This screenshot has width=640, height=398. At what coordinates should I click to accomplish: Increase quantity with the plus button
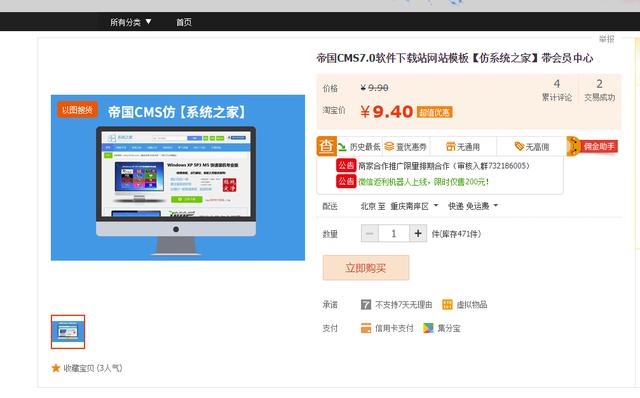(418, 233)
